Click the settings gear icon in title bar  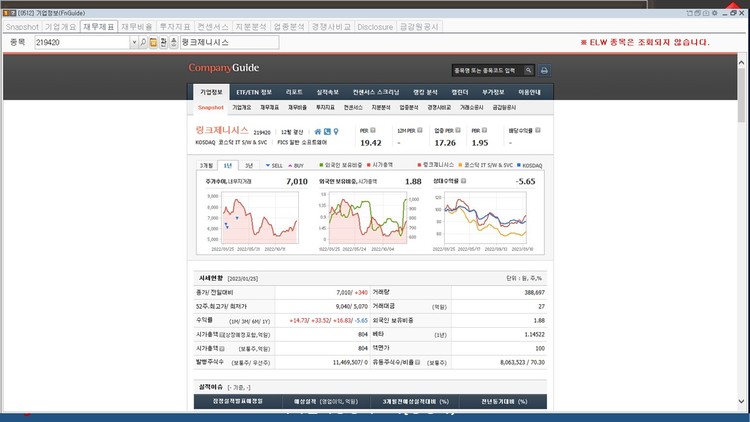click(x=715, y=13)
